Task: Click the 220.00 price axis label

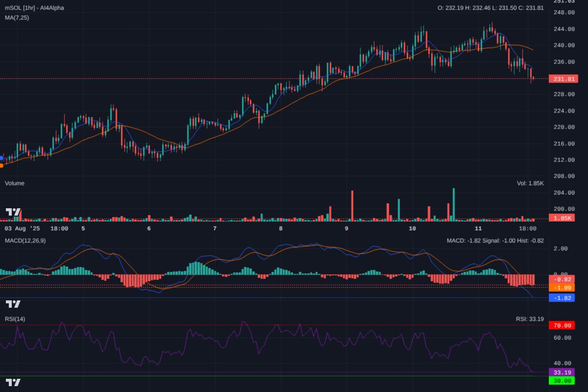Action: point(564,127)
